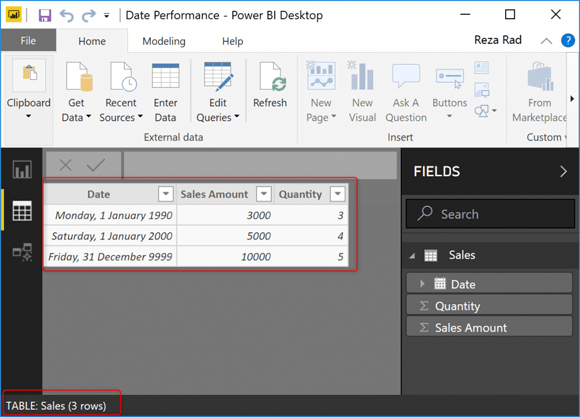Click the Power BI logo icon
Viewport: 580px width, 417px height.
[x=14, y=15]
